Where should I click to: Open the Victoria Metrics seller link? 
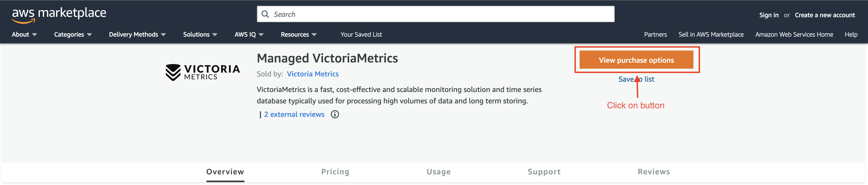pos(313,74)
